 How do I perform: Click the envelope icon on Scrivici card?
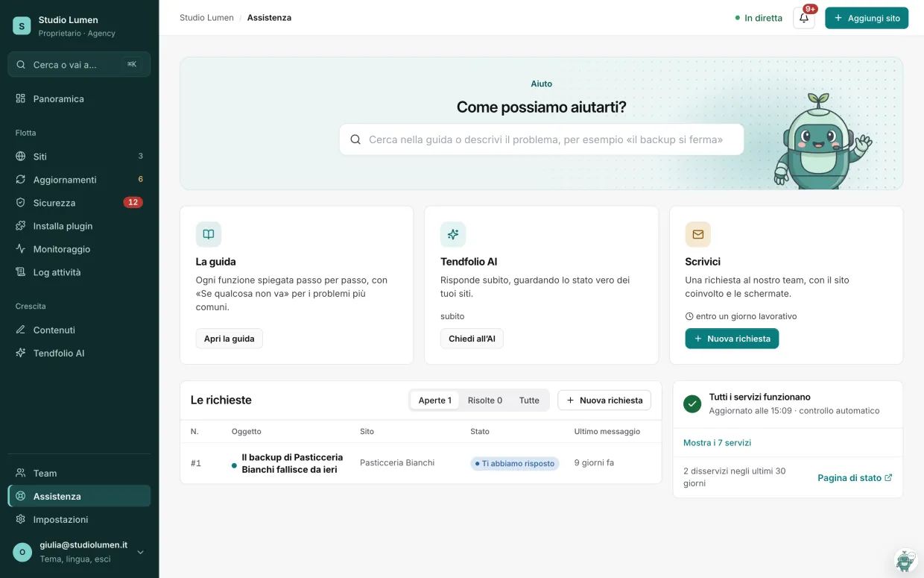698,234
